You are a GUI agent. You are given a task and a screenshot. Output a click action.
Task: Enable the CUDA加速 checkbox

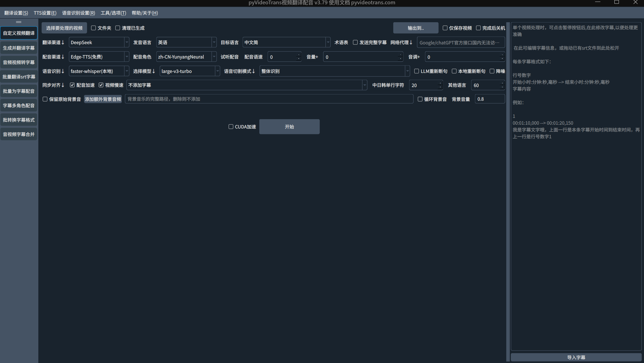[x=231, y=127]
